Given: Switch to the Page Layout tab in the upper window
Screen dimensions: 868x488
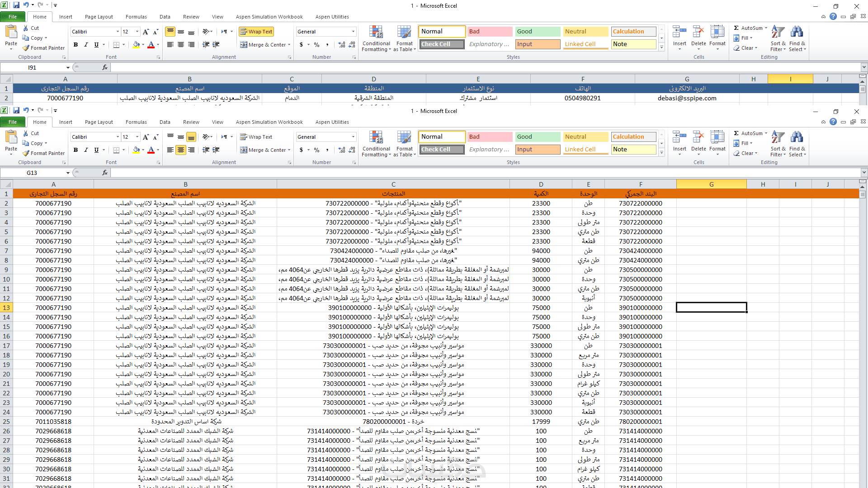Looking at the screenshot, I should (x=99, y=17).
